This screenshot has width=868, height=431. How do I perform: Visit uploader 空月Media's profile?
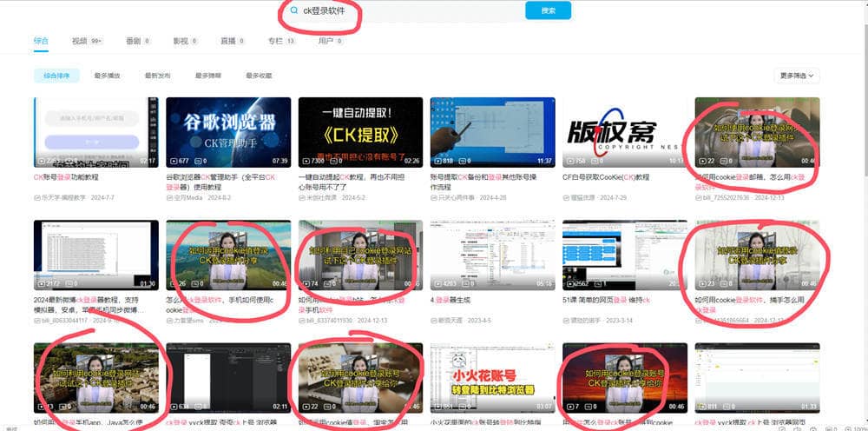[x=188, y=198]
